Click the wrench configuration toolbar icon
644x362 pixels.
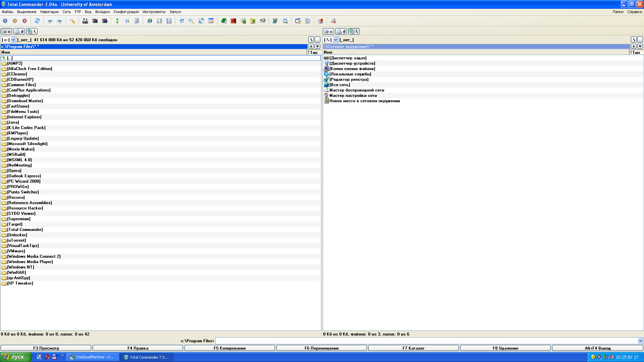pyautogui.click(x=72, y=21)
